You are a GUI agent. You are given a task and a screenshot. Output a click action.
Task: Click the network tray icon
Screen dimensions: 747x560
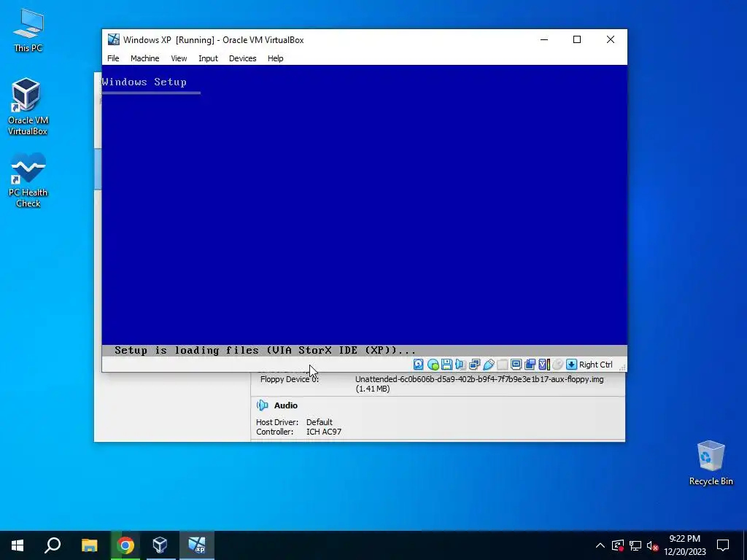click(x=635, y=545)
